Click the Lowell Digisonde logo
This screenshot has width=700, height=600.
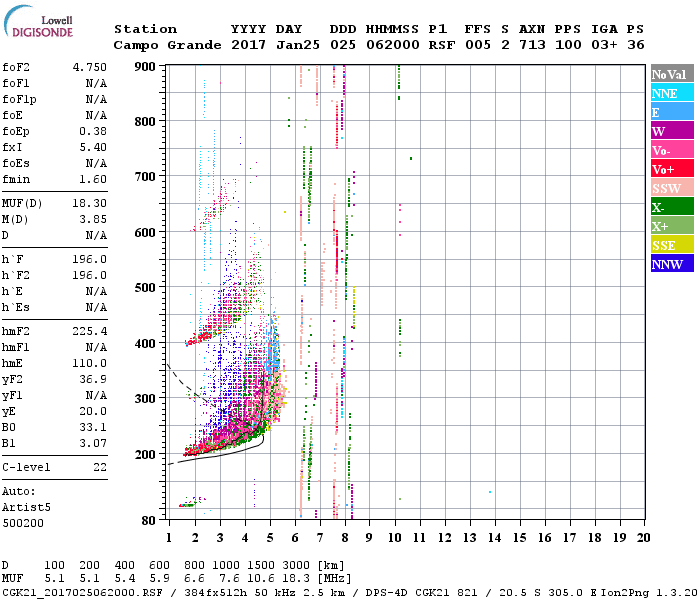pyautogui.click(x=38, y=22)
